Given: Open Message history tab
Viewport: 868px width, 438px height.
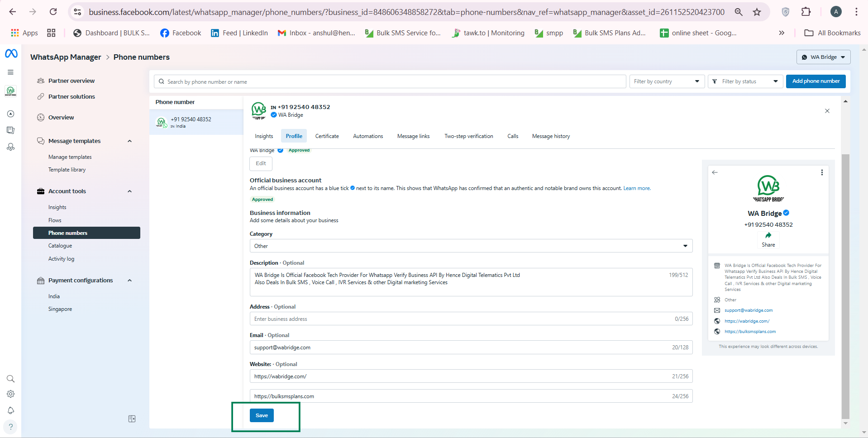Looking at the screenshot, I should (551, 136).
